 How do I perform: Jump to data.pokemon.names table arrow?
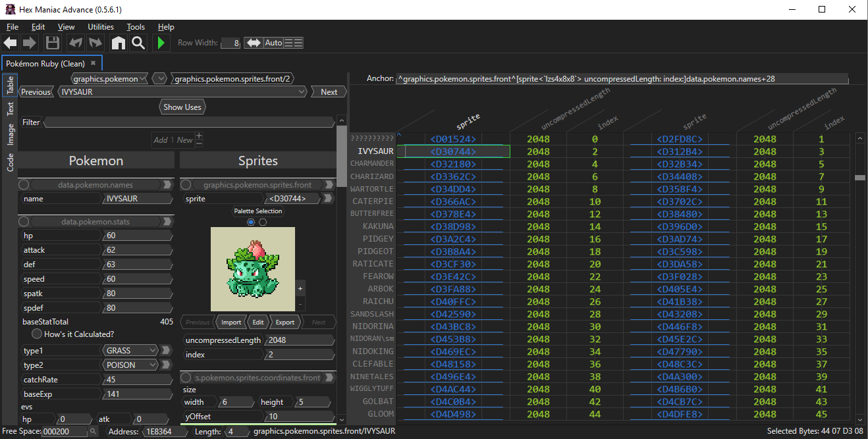tap(167, 185)
